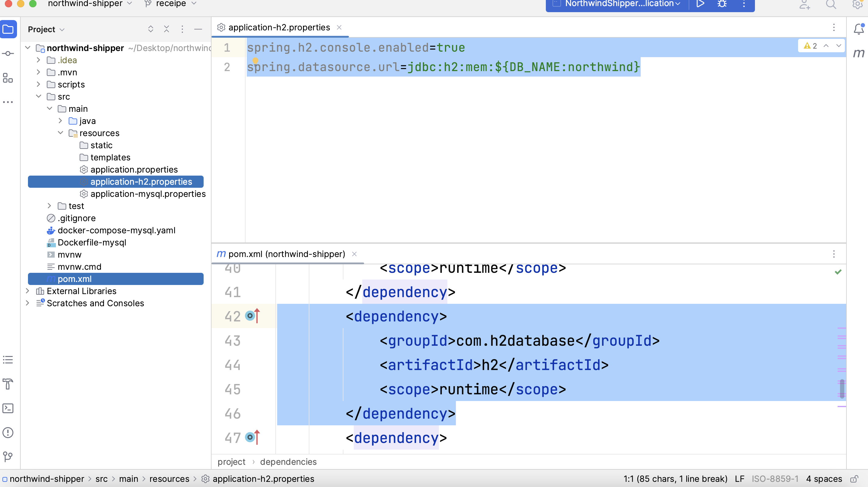Click expand/collapse selected icon in Project panel
This screenshot has height=487, width=868.
click(151, 29)
